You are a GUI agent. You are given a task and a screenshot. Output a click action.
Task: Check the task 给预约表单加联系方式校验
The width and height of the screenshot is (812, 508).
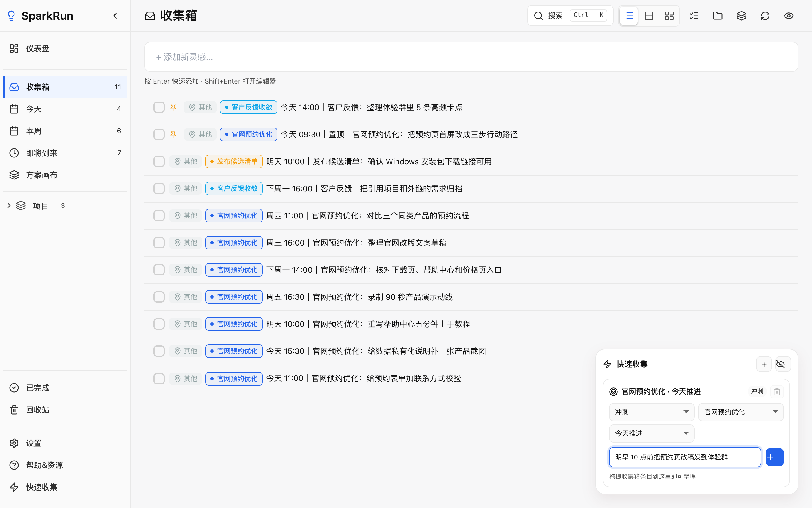pos(159,379)
